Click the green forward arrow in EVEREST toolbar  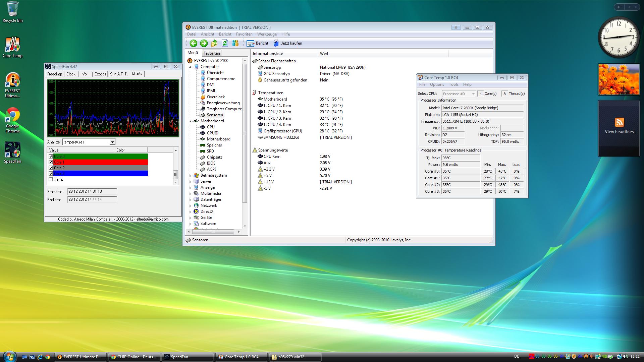pos(204,43)
